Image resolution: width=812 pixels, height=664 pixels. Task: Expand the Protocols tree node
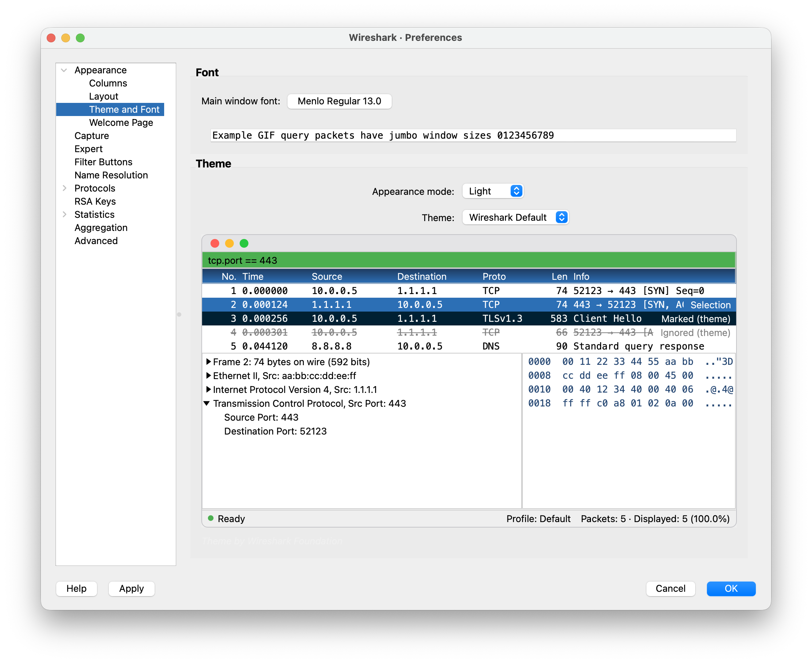64,188
